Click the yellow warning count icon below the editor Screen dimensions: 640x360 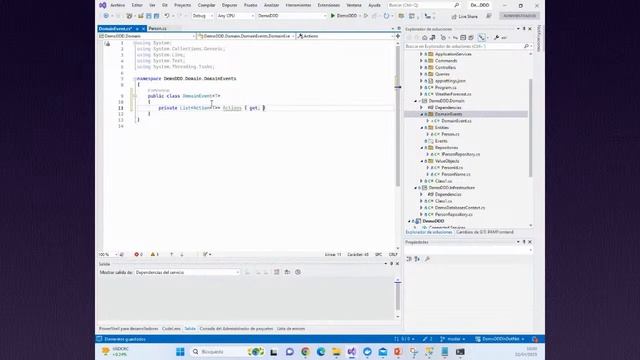point(154,254)
